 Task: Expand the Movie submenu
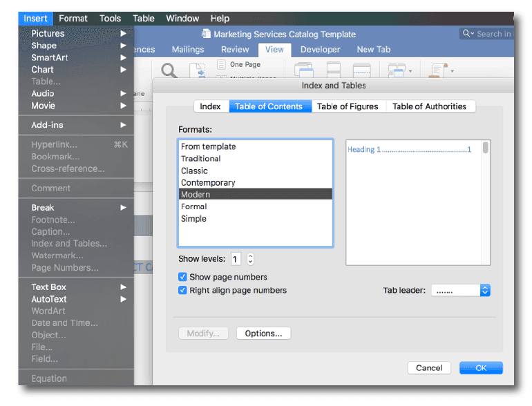pyautogui.click(x=76, y=106)
